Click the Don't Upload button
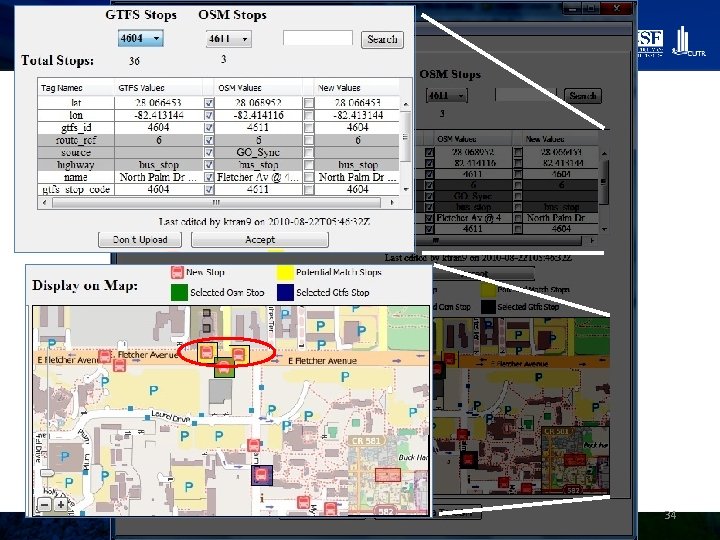The height and width of the screenshot is (540, 720). point(140,240)
